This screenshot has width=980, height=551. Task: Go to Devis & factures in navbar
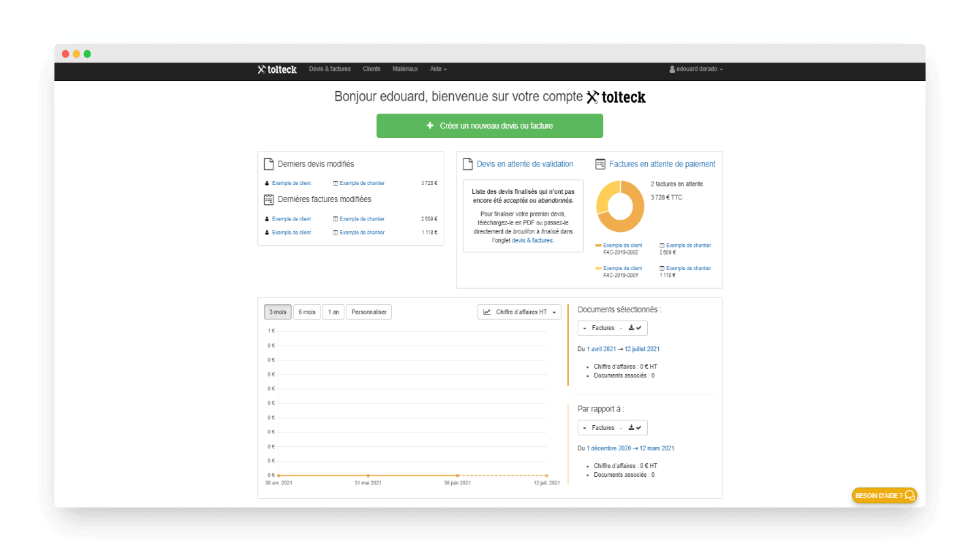point(329,69)
